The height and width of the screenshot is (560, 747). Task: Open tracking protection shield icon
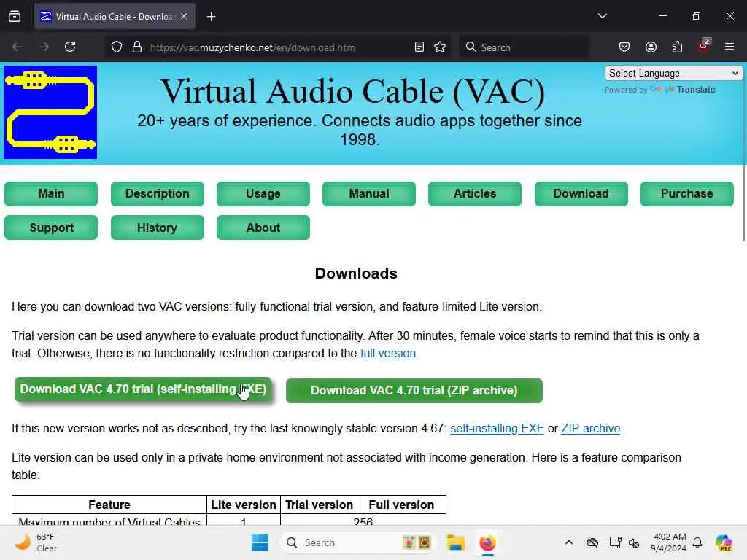pos(117,47)
